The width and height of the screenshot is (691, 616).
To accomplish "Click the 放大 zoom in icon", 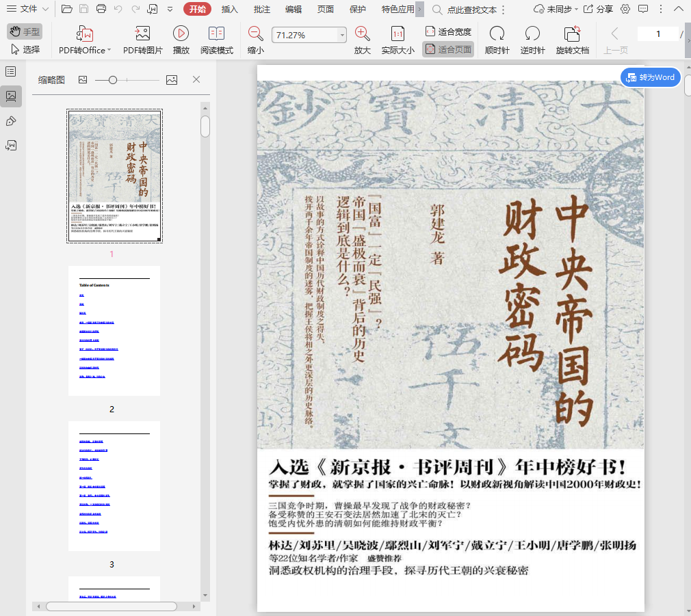I will click(x=363, y=34).
